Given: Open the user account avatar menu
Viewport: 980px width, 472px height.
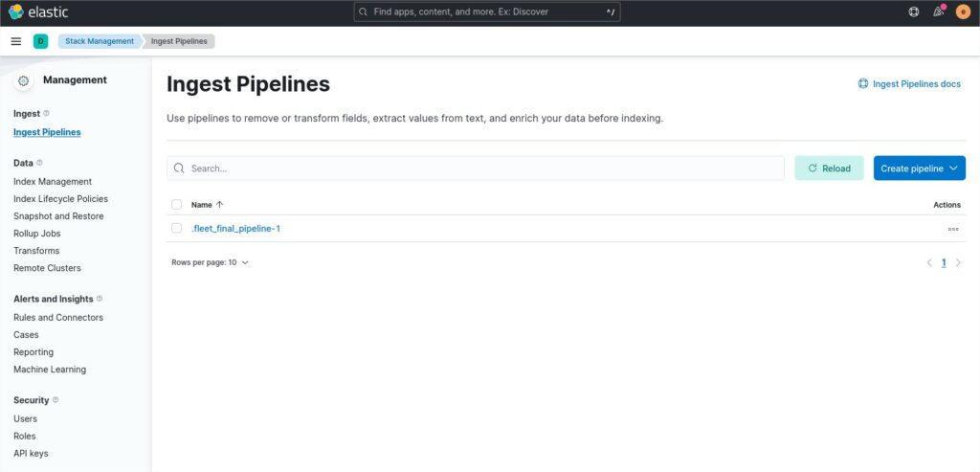Looking at the screenshot, I should 963,11.
